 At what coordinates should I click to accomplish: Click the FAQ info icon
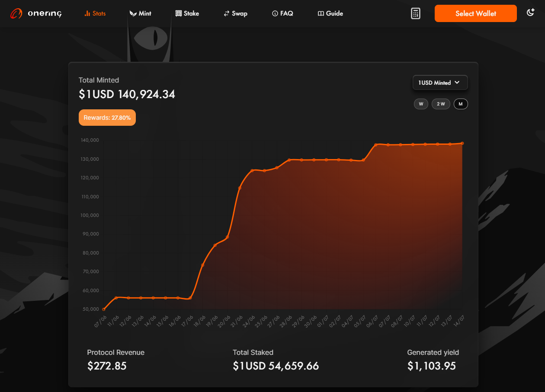coord(275,13)
